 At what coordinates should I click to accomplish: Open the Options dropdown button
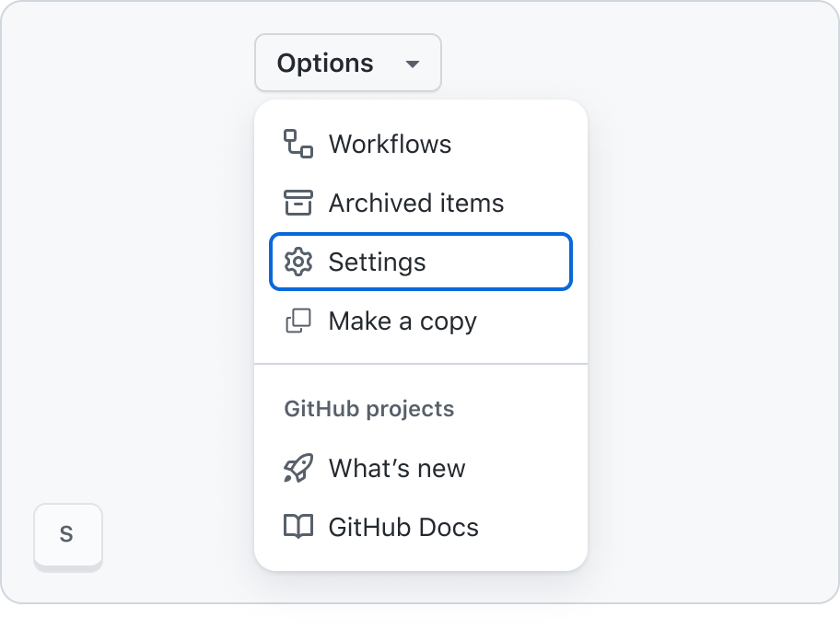[347, 63]
